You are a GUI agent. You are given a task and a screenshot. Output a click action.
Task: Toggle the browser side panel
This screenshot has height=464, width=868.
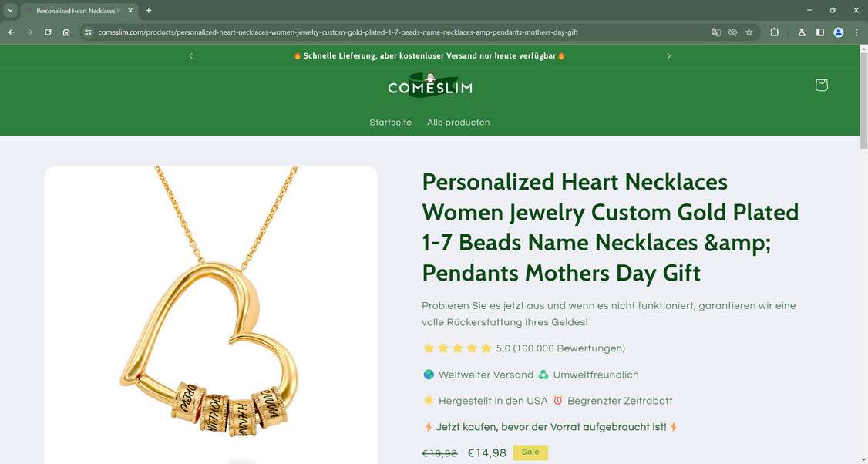tap(820, 32)
